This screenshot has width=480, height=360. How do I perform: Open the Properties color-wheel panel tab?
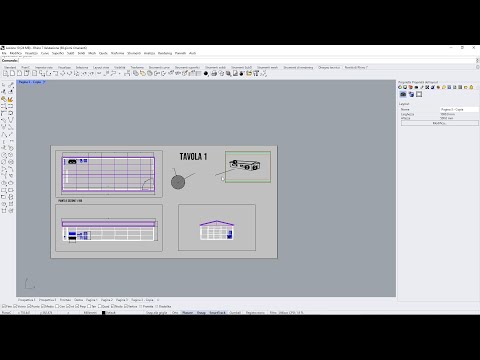(400, 87)
